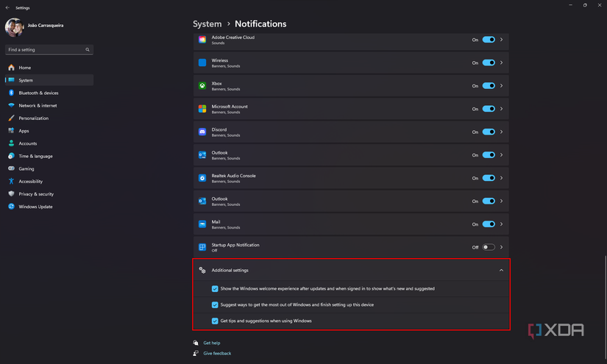Screen dimensions: 607x364
Task: Turn on Startup App Notification toggle
Action: 489,247
